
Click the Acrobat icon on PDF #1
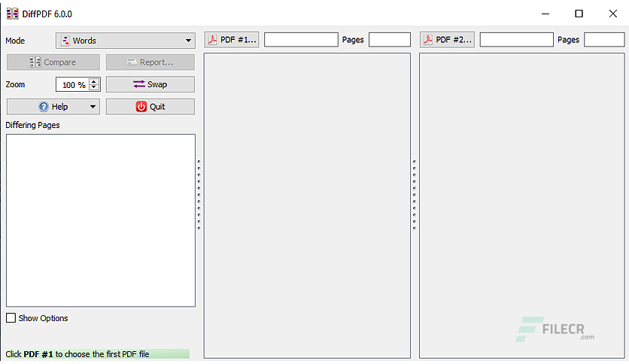pyautogui.click(x=213, y=40)
